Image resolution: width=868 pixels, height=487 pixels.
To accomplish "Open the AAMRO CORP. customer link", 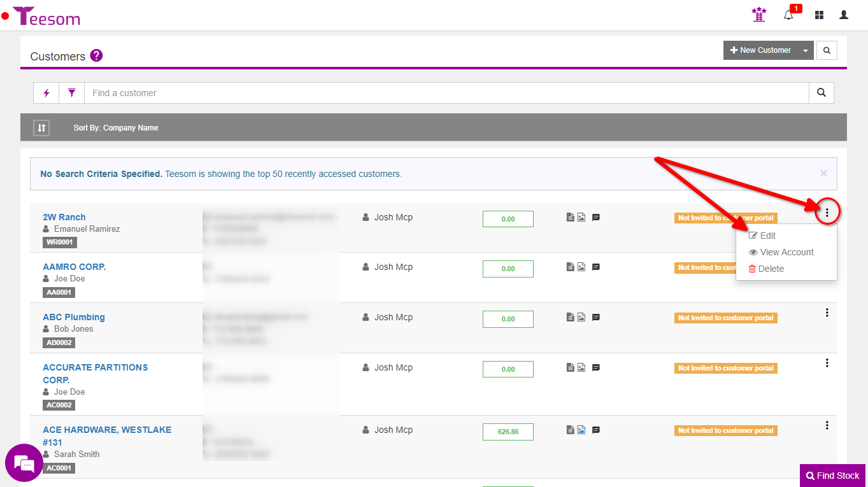I will 75,267.
